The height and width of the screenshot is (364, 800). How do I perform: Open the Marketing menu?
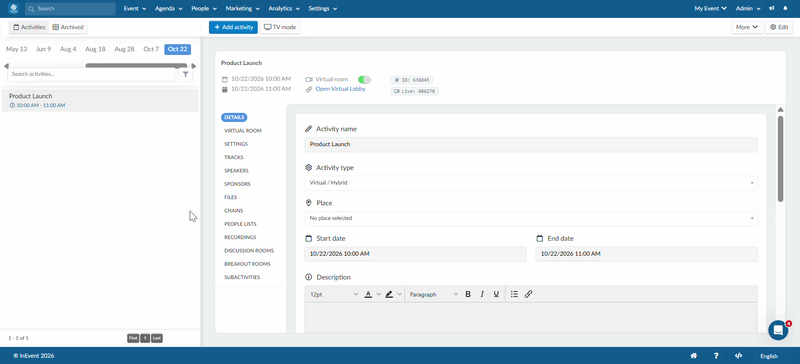pyautogui.click(x=243, y=9)
